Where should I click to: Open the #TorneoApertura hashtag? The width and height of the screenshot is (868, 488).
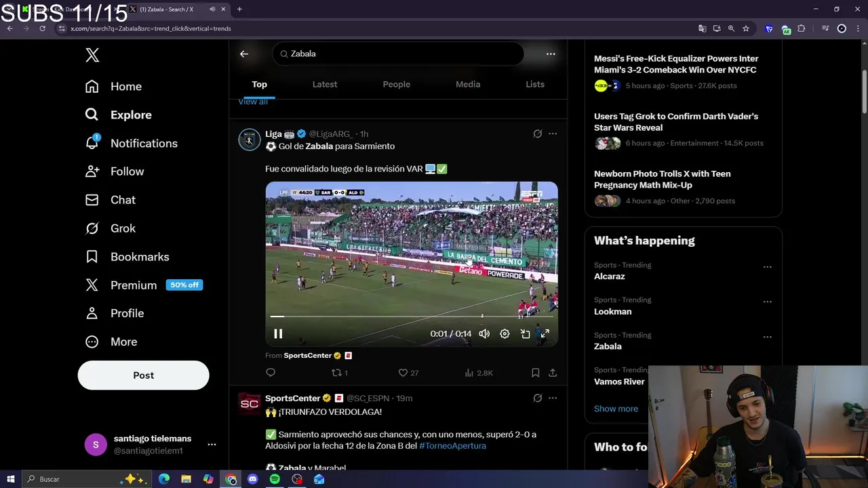tap(452, 446)
